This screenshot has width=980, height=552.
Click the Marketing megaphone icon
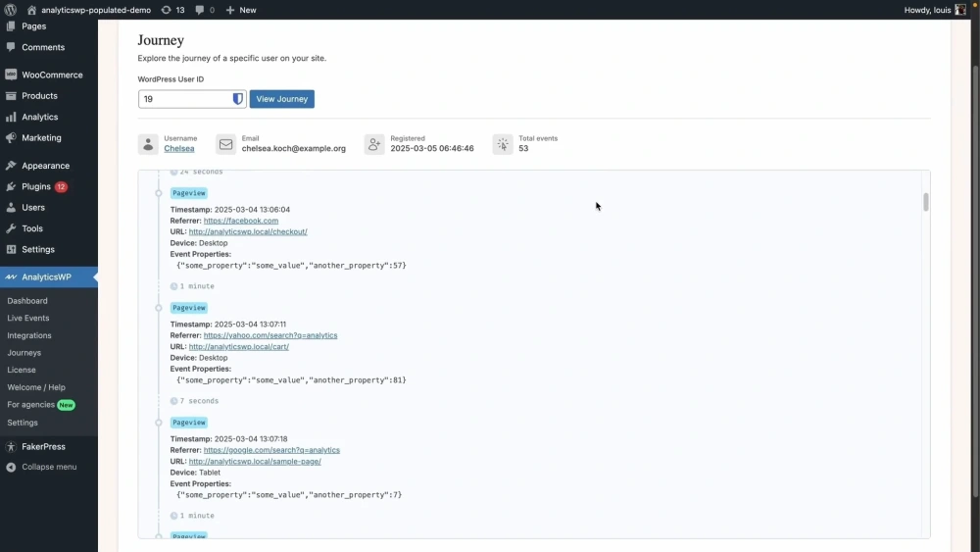(x=11, y=137)
